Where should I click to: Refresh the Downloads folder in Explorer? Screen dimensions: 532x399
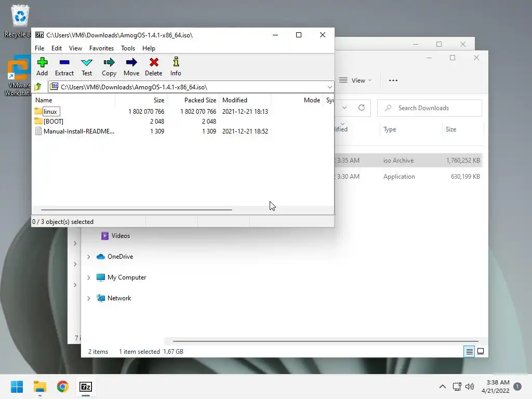click(x=362, y=108)
